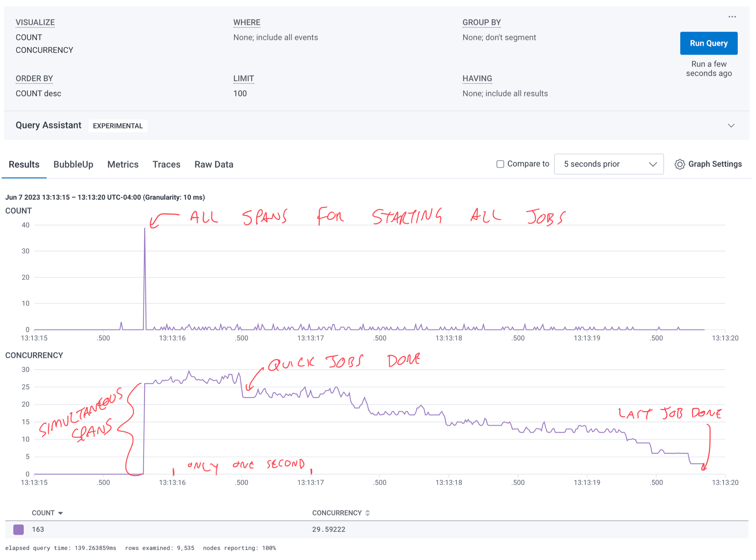
Task: Enable the Compare to checkbox
Action: tap(500, 164)
